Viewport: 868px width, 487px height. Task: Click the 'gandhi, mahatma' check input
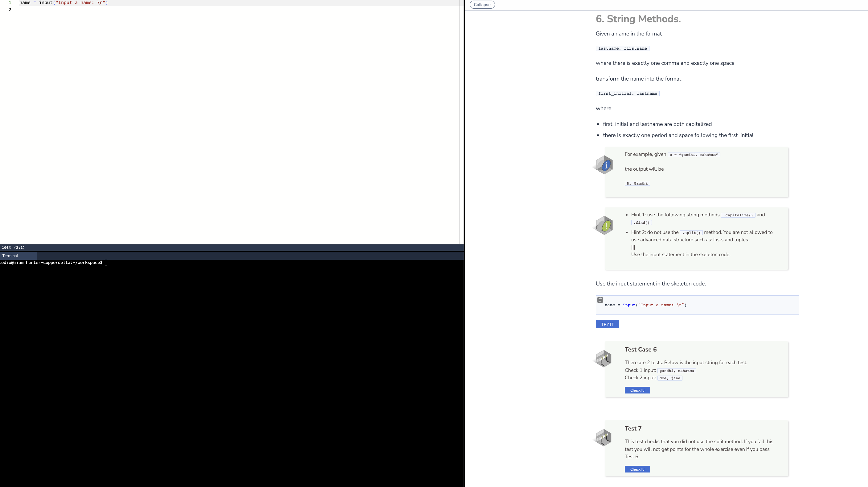click(x=677, y=371)
